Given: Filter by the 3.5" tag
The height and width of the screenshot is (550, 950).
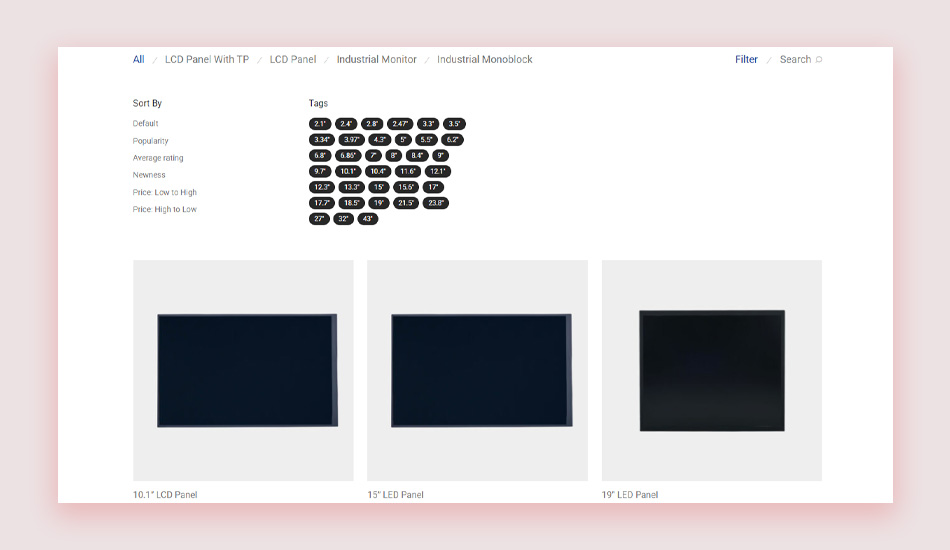Looking at the screenshot, I should click(454, 124).
